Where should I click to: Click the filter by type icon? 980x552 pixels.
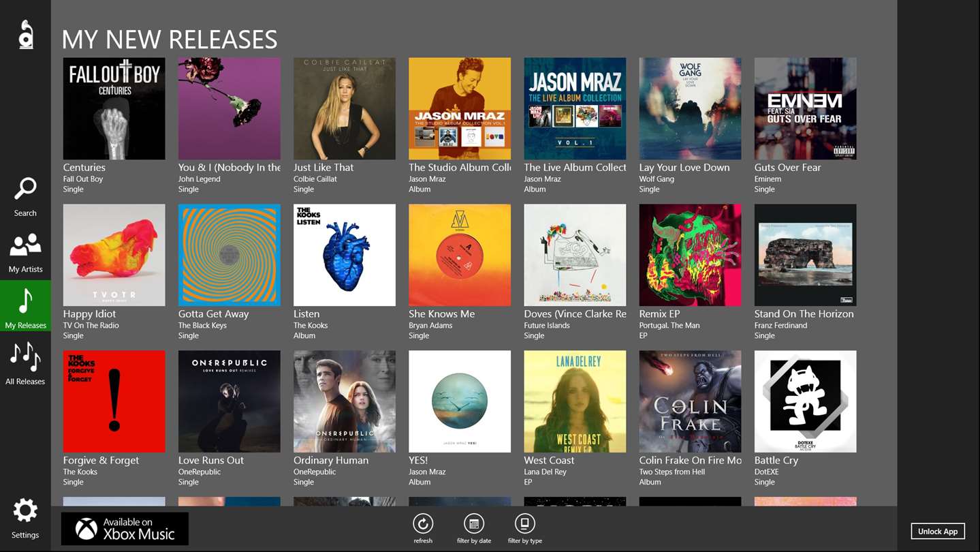click(x=524, y=523)
